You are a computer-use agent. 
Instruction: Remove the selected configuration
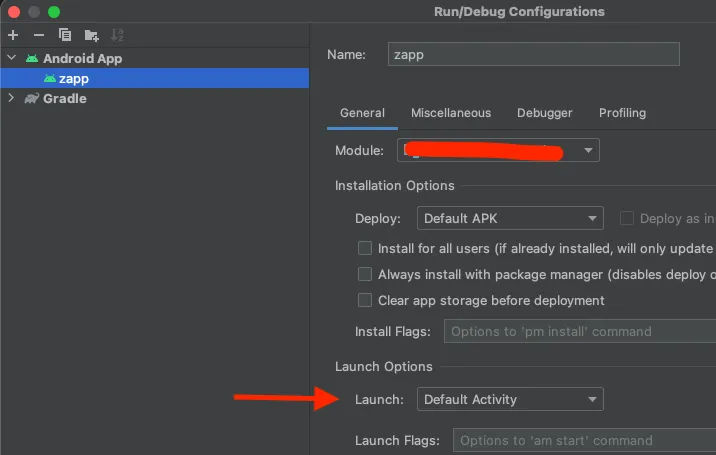39,36
